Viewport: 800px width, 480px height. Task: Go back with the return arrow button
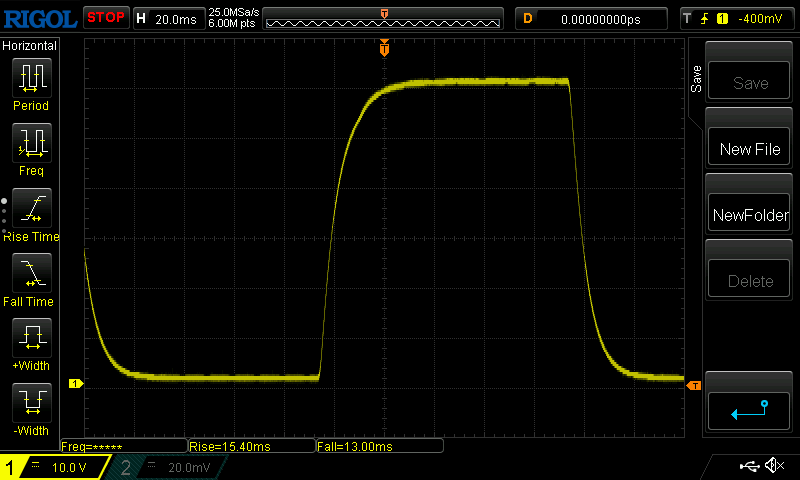point(749,411)
